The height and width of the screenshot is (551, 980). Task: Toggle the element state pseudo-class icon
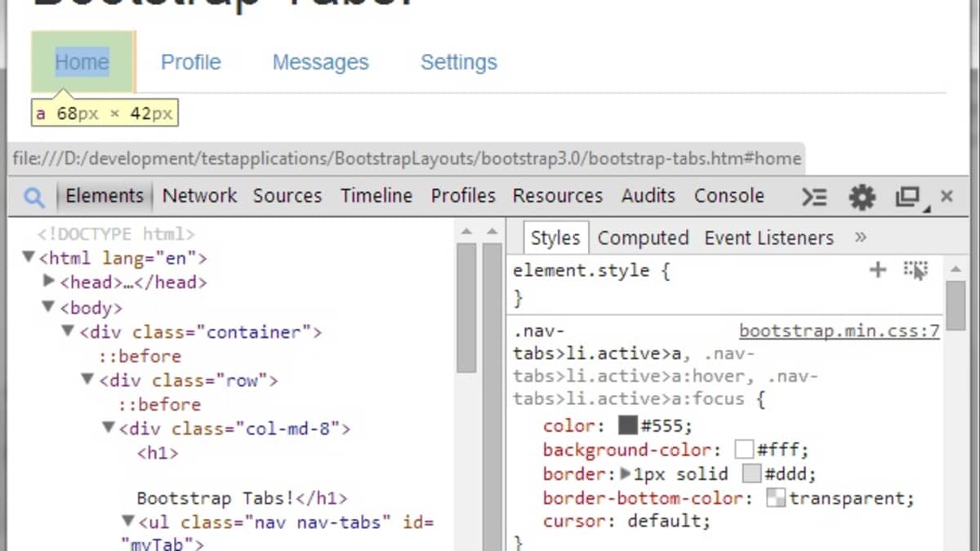(915, 269)
